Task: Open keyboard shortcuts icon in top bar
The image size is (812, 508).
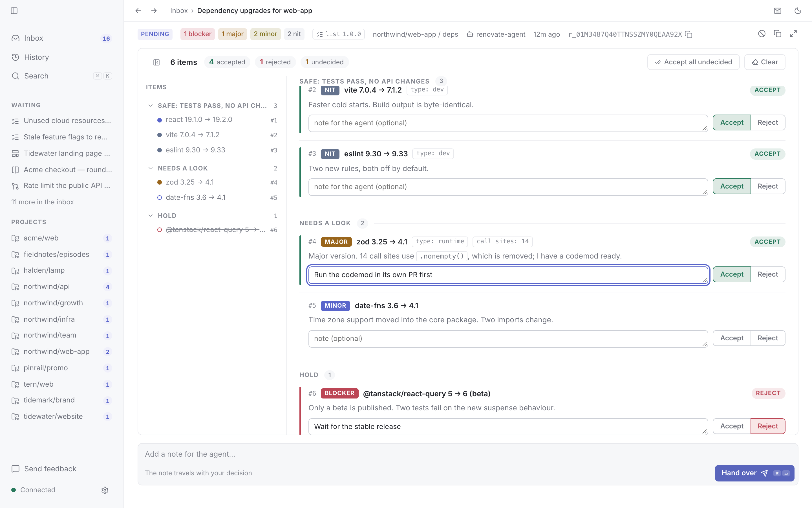Action: (777, 11)
